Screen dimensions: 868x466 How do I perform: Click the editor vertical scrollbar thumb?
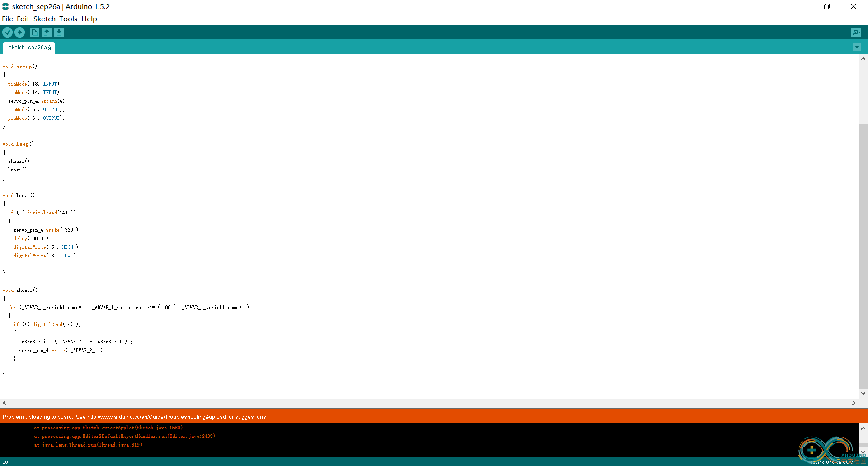click(x=863, y=255)
